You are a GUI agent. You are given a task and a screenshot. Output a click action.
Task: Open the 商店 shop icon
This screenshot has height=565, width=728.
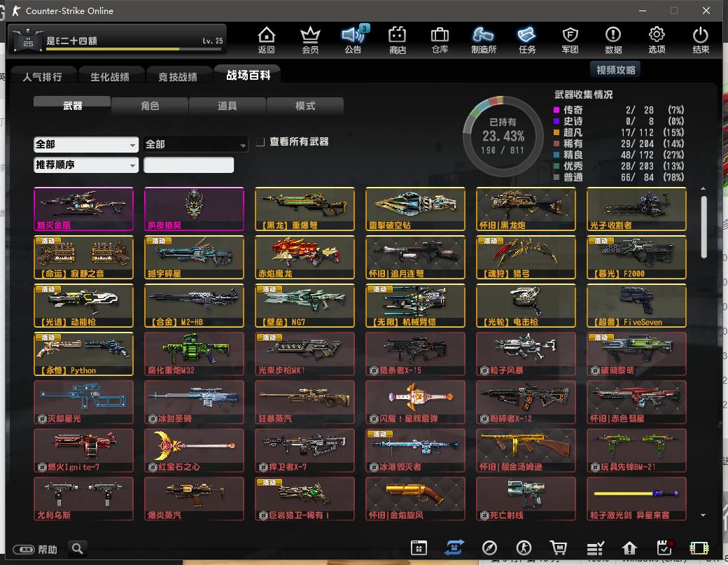(398, 40)
